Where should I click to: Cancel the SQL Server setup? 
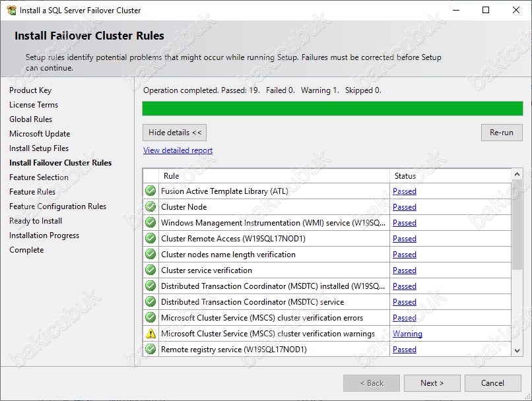coord(492,383)
